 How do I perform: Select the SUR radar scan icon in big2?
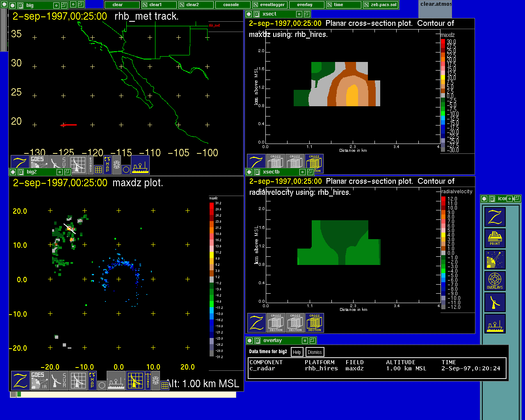coord(59,381)
